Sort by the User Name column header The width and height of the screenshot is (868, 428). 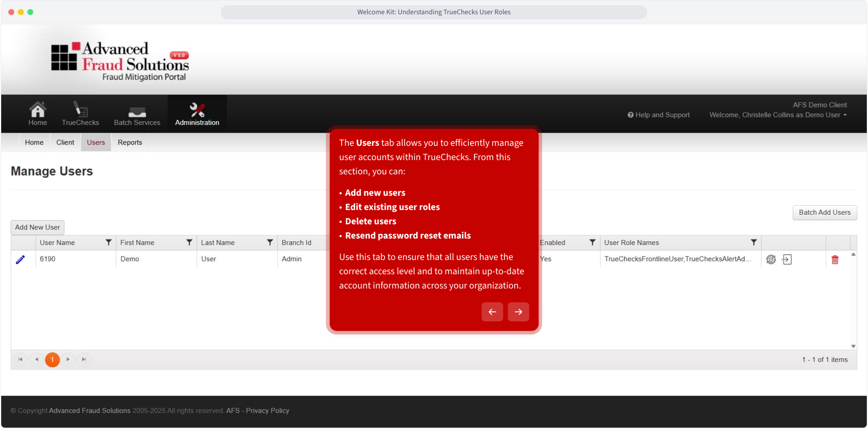pyautogui.click(x=57, y=243)
